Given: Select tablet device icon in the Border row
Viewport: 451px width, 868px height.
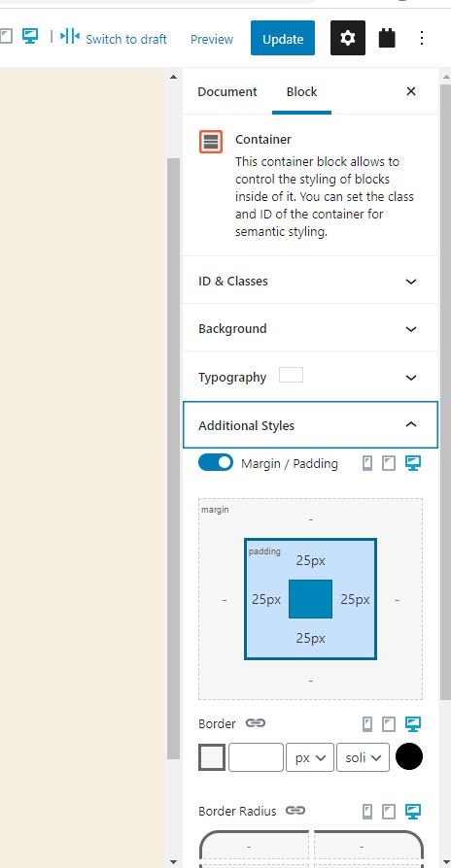Looking at the screenshot, I should 389,723.
